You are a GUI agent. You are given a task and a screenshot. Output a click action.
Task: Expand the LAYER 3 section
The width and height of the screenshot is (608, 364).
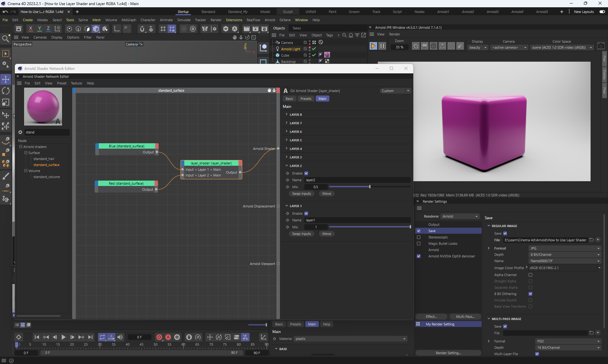pyautogui.click(x=295, y=157)
